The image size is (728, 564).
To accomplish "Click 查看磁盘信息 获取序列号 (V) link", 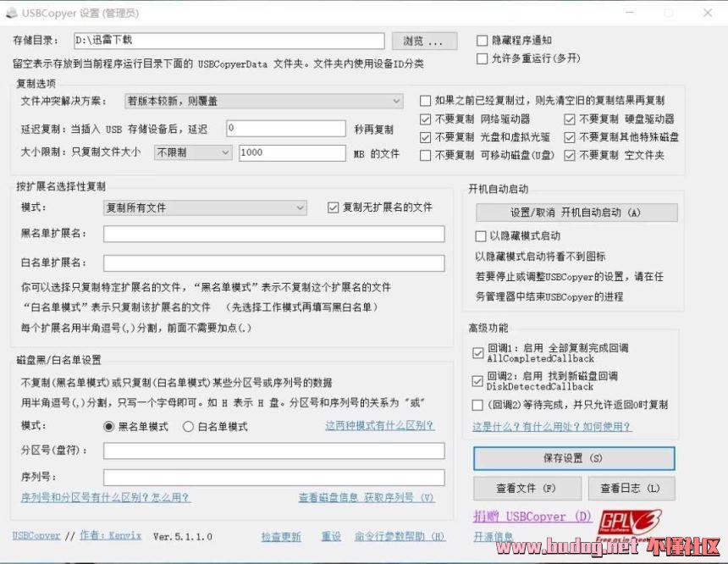I will (x=367, y=498).
